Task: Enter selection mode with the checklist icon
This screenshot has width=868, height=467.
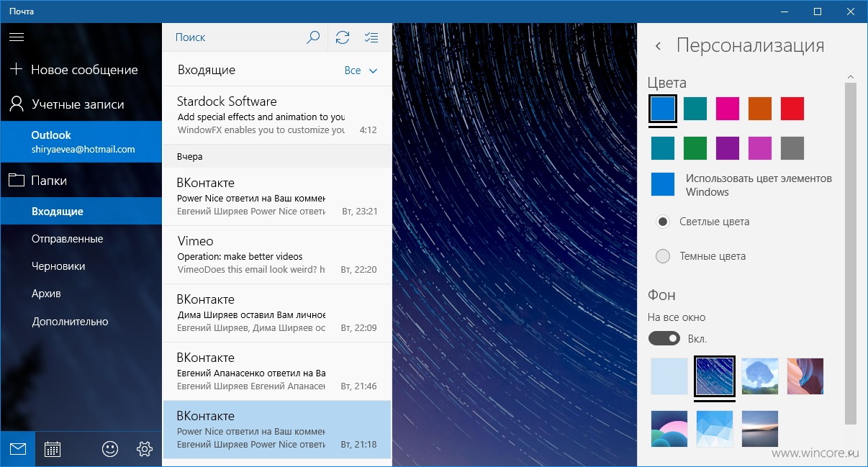Action: tap(371, 37)
